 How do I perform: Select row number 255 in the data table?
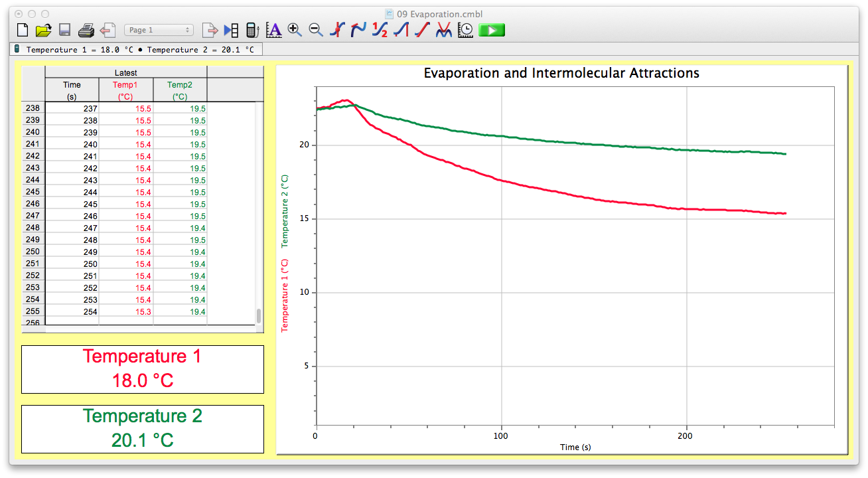coord(33,311)
